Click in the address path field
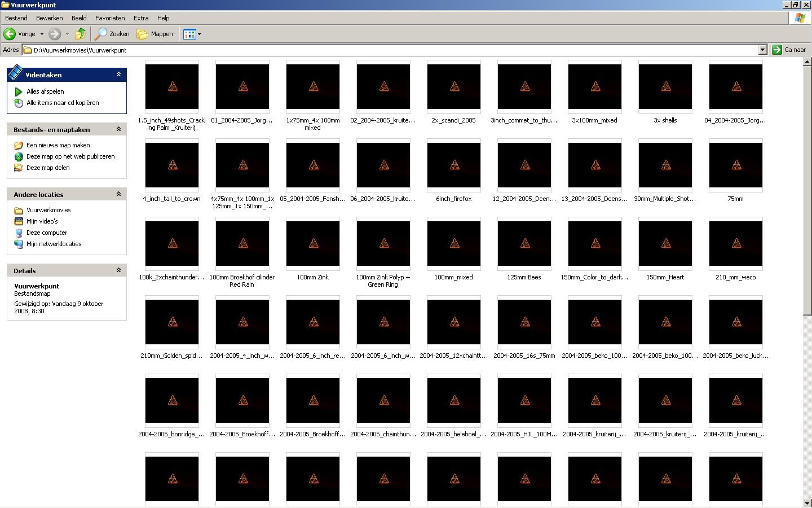 coord(395,50)
